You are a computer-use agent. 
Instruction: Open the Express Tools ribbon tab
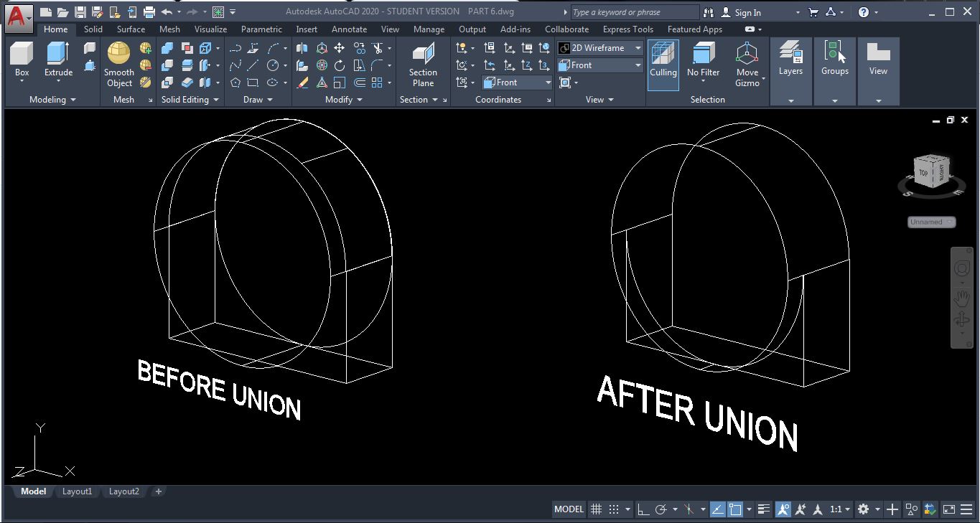[627, 29]
